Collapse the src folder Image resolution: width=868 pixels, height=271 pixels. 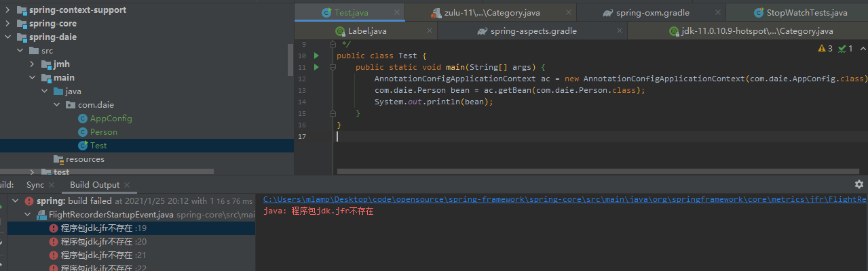pyautogui.click(x=19, y=51)
